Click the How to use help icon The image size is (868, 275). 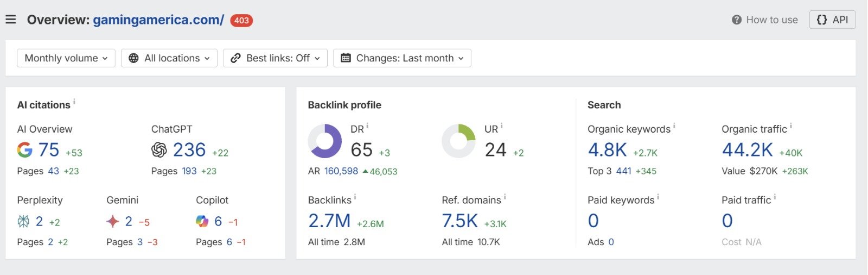tap(736, 20)
